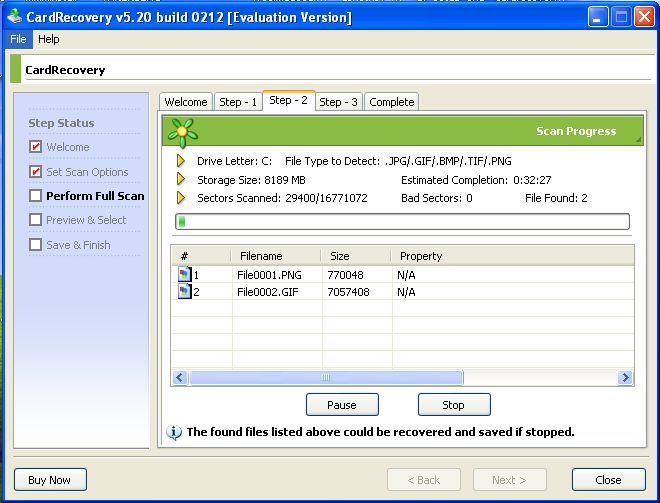The image size is (660, 503).
Task: Pause the running scan
Action: point(342,405)
